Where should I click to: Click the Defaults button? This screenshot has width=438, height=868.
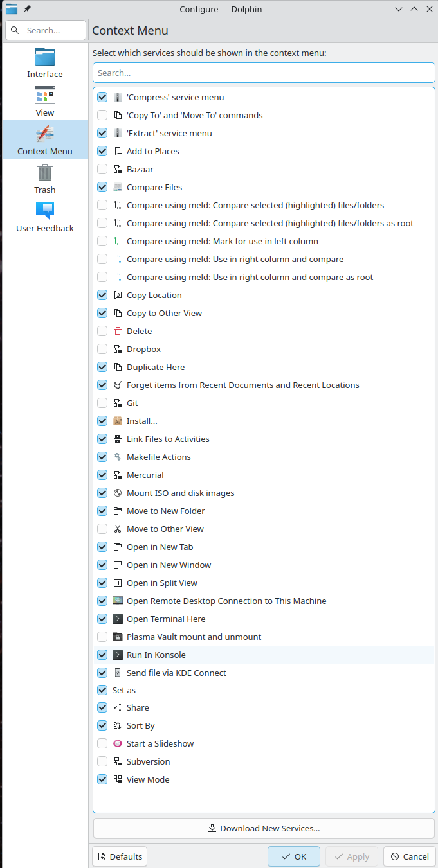tap(120, 856)
